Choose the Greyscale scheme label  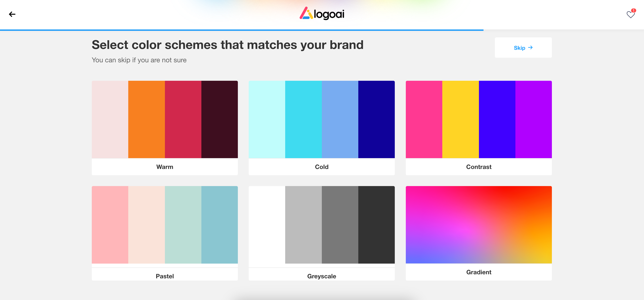click(x=321, y=276)
